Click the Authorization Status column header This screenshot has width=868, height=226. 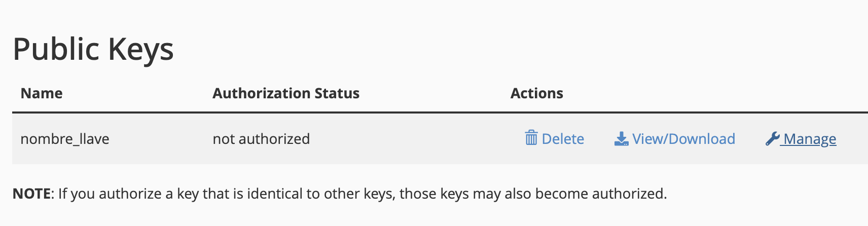pyautogui.click(x=286, y=93)
